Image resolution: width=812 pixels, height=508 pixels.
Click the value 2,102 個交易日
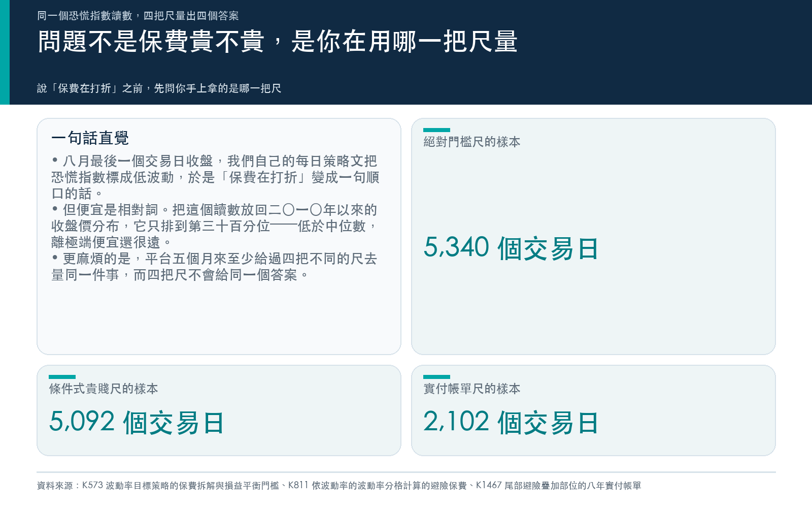511,422
